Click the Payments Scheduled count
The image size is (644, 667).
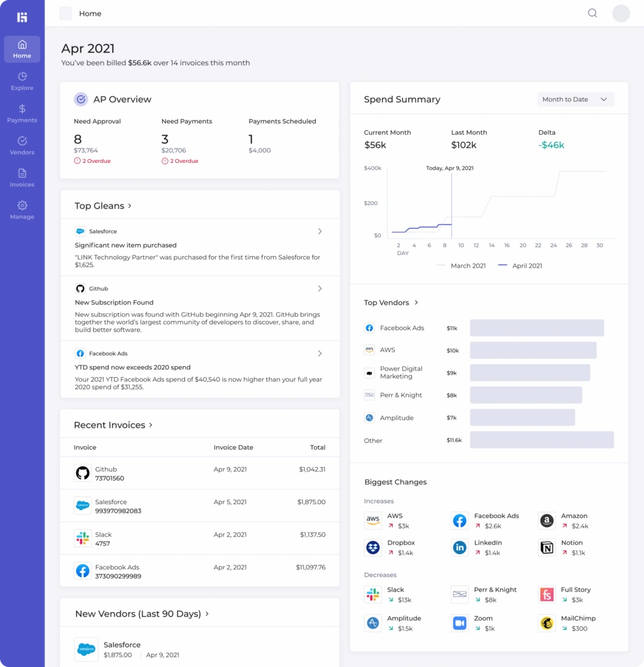click(x=251, y=139)
